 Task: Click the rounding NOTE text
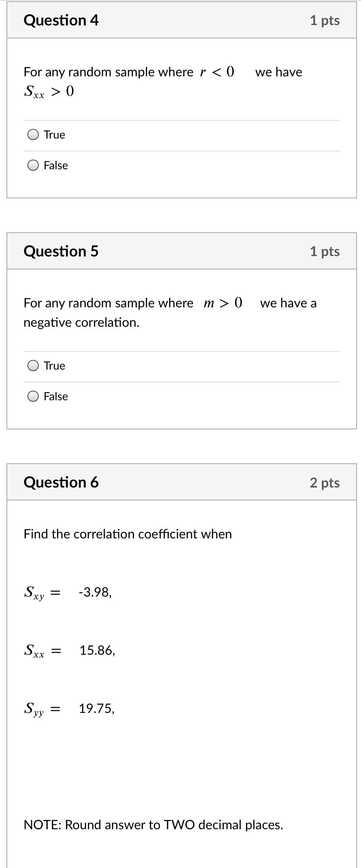153,824
